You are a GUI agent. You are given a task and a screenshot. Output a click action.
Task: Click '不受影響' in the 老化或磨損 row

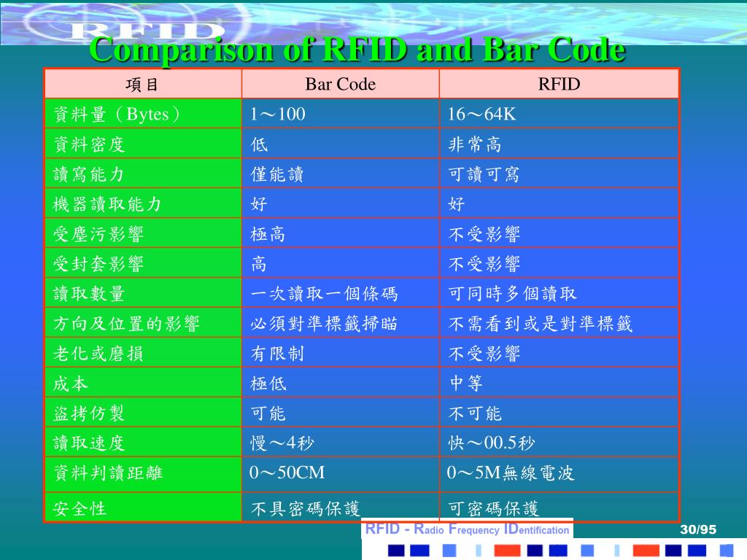[559, 354]
